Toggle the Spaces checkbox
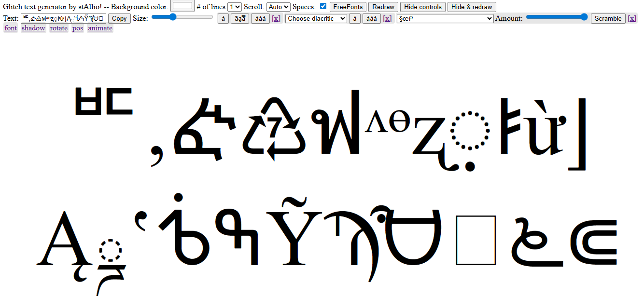644x296 pixels. pyautogui.click(x=323, y=6)
